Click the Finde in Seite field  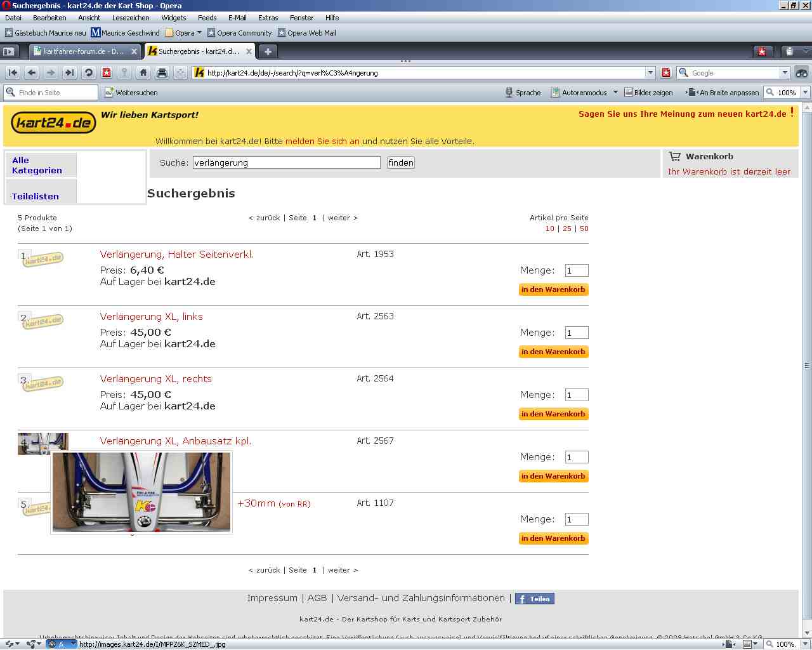pos(51,93)
